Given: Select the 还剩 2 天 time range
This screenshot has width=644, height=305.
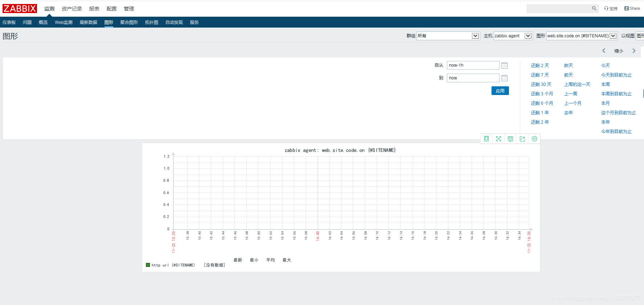Looking at the screenshot, I should 540,66.
